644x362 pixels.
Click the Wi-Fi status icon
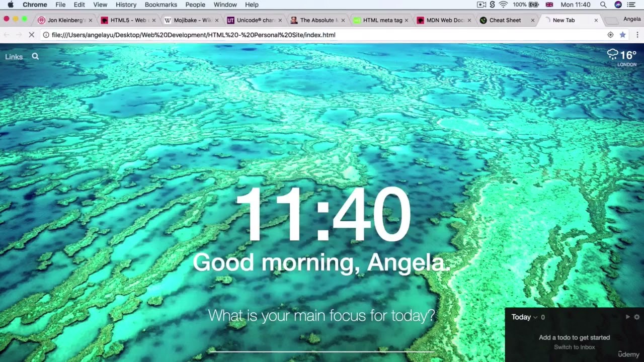503,5
